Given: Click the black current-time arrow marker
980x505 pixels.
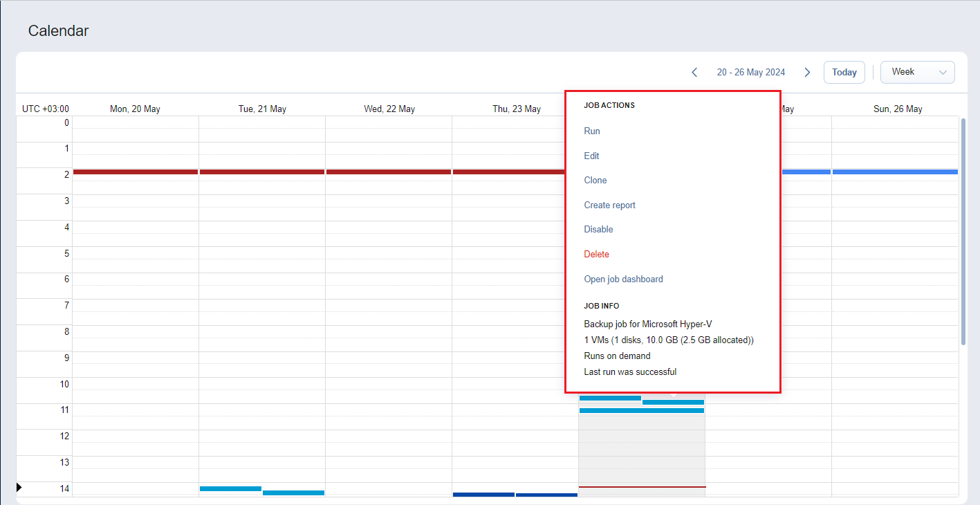Looking at the screenshot, I should 19,488.
